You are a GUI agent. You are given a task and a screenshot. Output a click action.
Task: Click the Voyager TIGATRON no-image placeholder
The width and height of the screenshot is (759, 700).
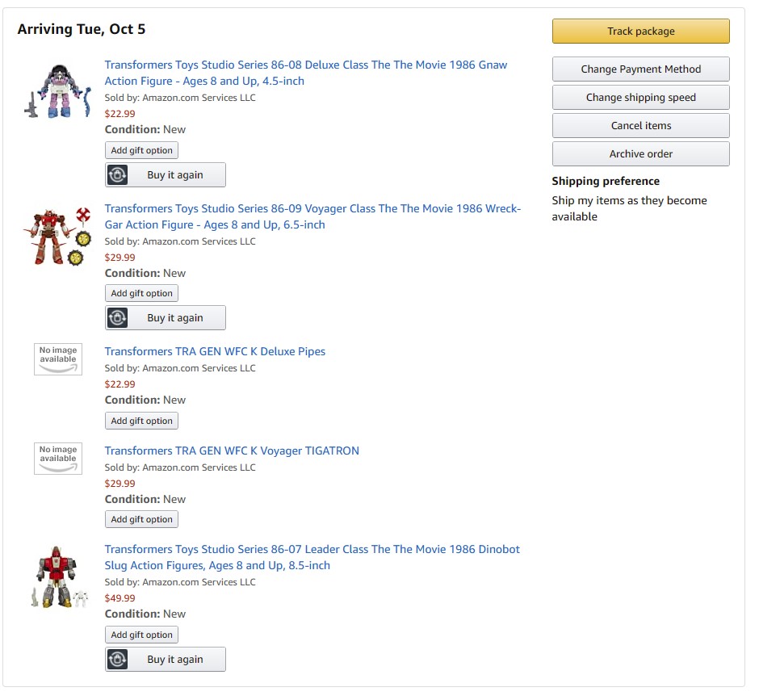pyautogui.click(x=58, y=459)
